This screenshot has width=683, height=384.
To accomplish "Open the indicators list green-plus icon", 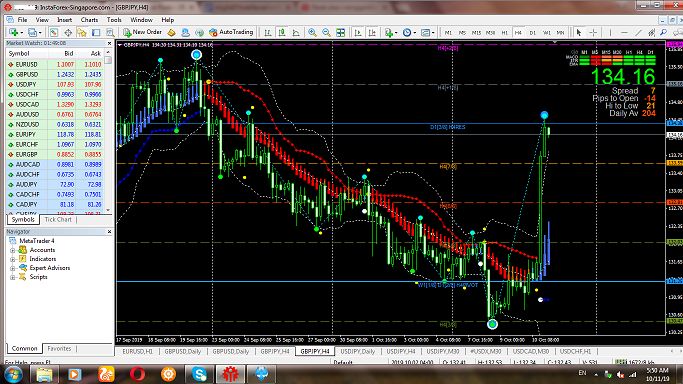I will pos(388,32).
